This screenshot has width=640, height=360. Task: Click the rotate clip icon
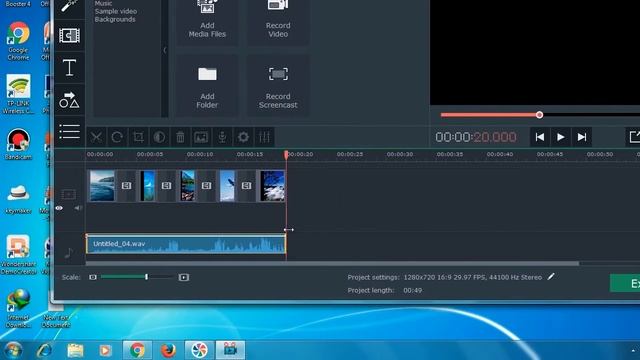117,137
